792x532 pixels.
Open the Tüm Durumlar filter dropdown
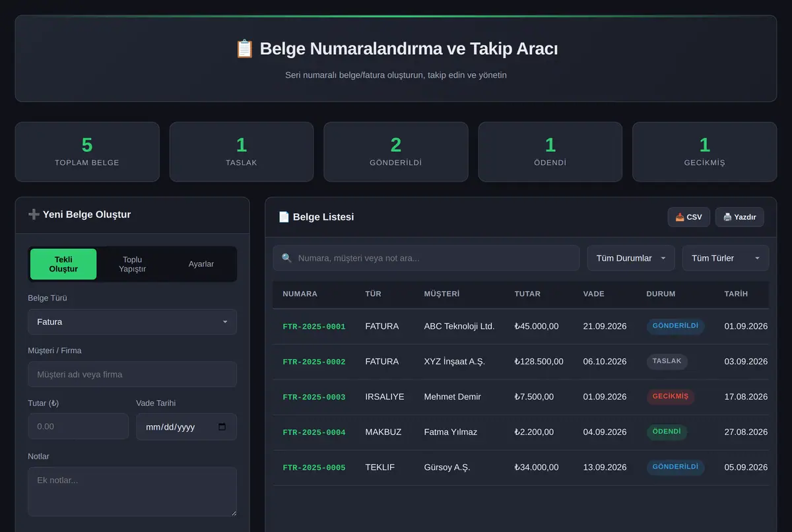coord(631,258)
